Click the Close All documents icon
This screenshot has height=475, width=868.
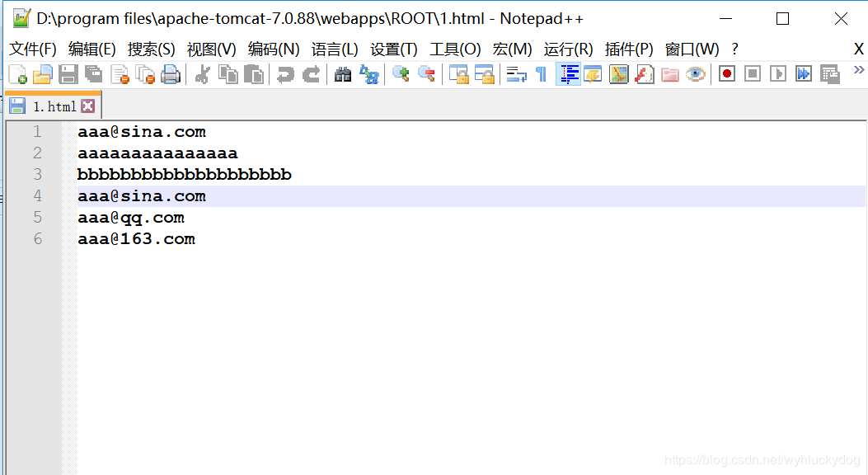pyautogui.click(x=145, y=73)
